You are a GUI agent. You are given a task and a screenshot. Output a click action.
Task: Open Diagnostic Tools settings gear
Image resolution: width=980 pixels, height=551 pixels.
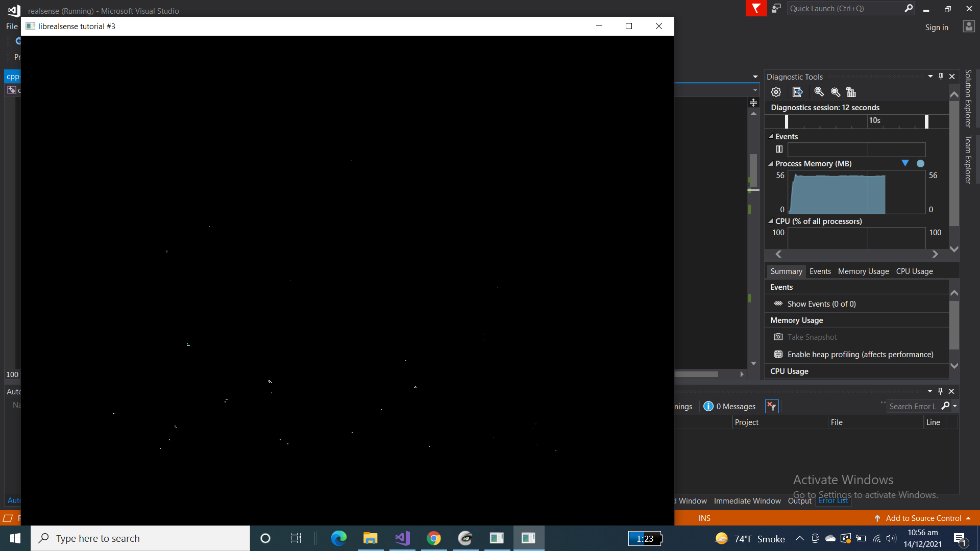click(776, 92)
